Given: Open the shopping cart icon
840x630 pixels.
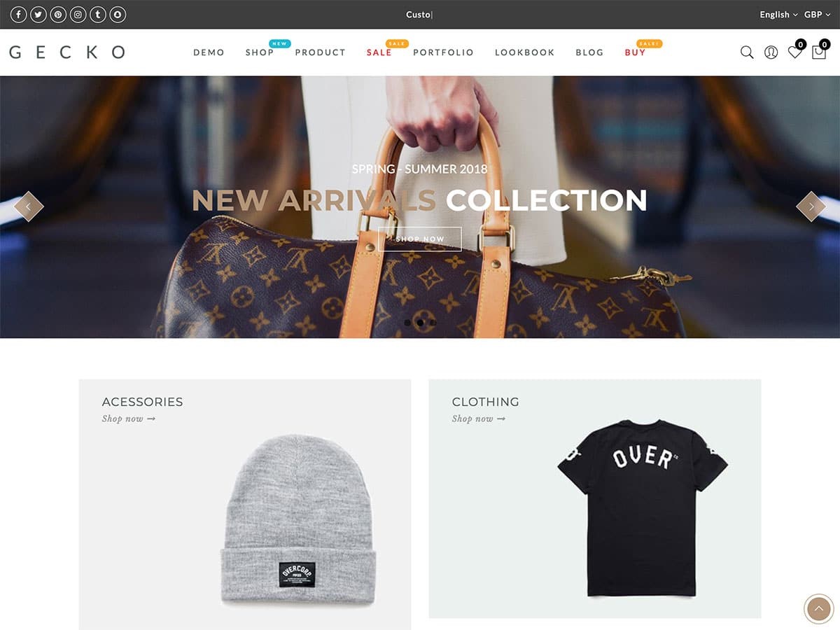Looking at the screenshot, I should coord(819,51).
